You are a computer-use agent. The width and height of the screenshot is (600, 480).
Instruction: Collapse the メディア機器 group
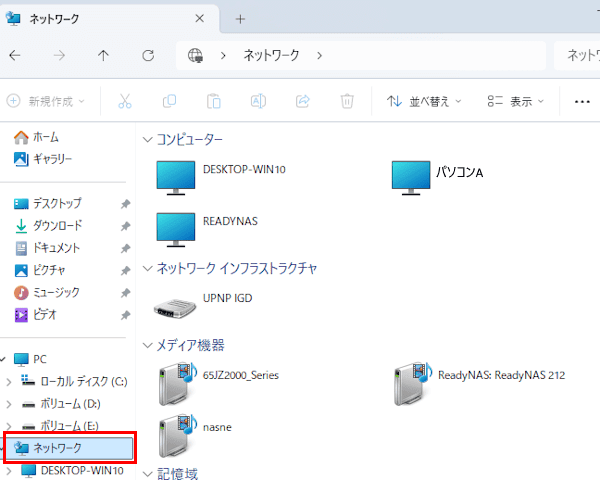coord(147,345)
